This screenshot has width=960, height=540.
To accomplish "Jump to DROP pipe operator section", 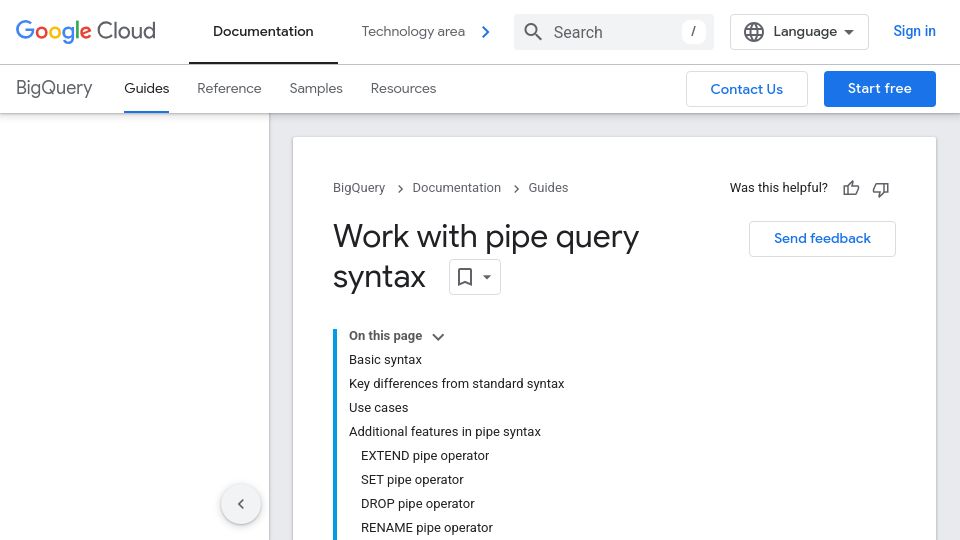I will (x=418, y=504).
